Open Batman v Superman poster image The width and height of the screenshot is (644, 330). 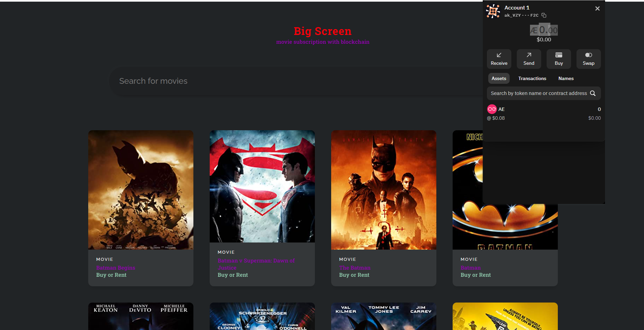[262, 186]
